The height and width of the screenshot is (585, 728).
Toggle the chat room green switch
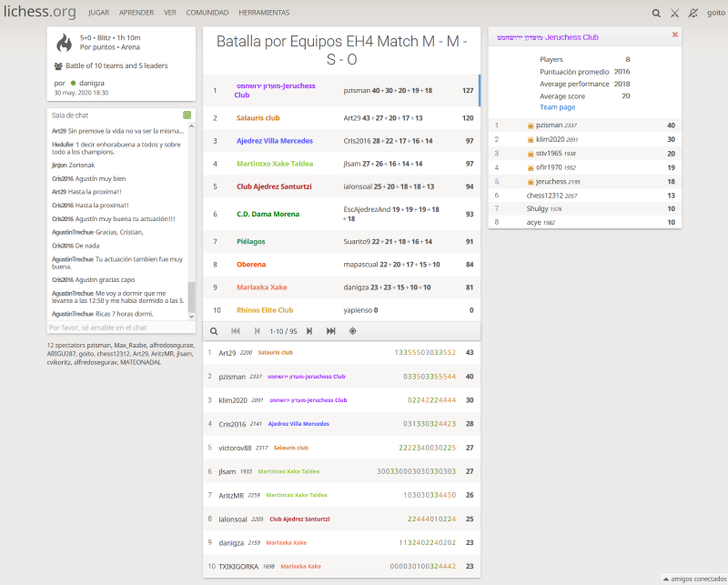pos(187,116)
